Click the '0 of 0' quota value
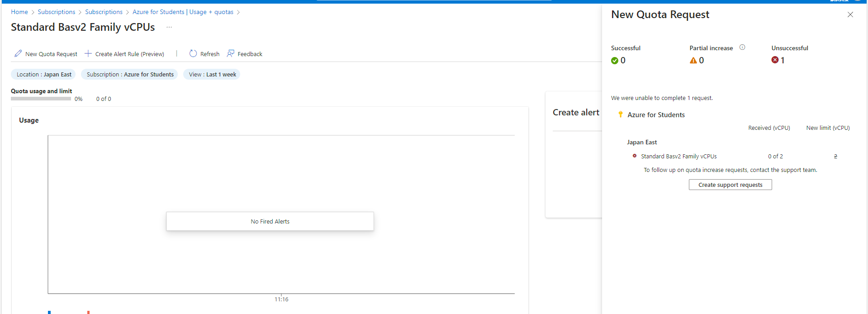Image resolution: width=868 pixels, height=314 pixels. (104, 99)
